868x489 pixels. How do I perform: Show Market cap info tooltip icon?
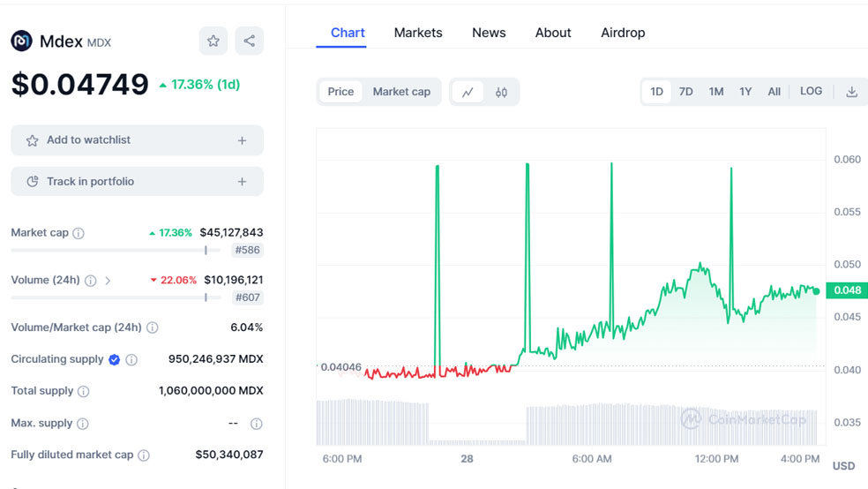pyautogui.click(x=79, y=233)
